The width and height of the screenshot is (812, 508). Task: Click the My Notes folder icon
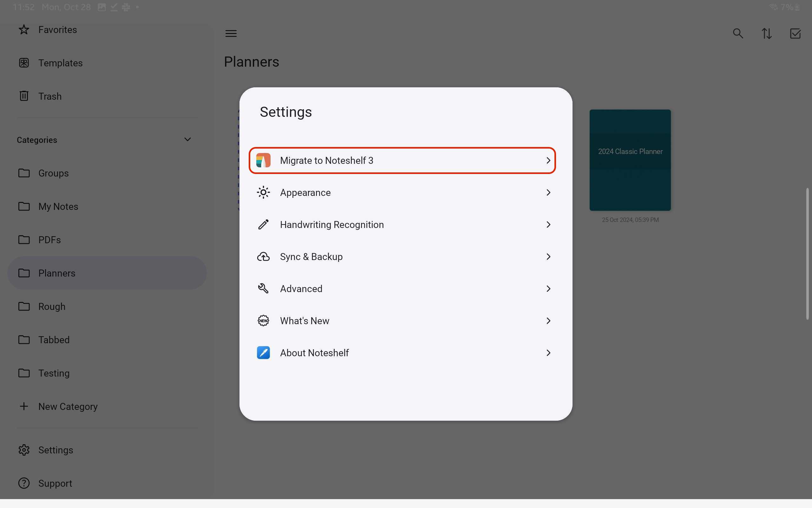[x=24, y=206]
